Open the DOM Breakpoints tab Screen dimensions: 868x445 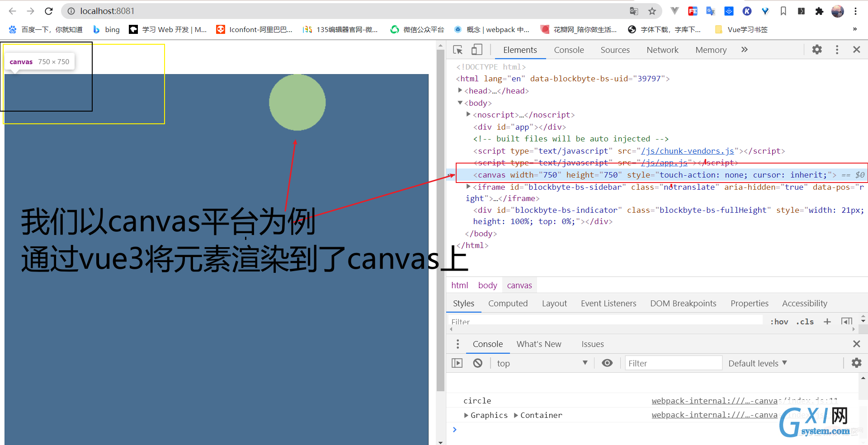tap(683, 303)
